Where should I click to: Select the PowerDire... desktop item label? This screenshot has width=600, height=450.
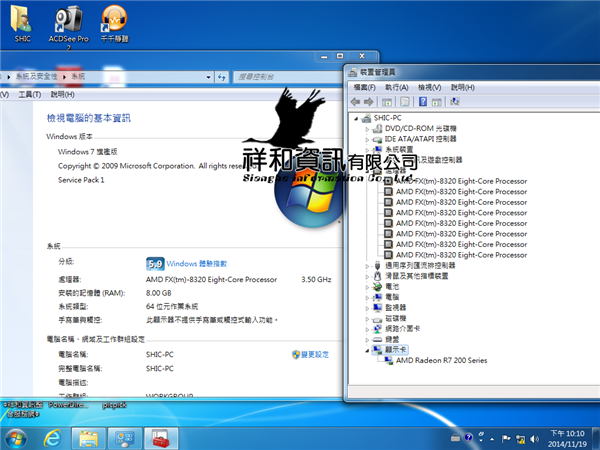[x=68, y=405]
